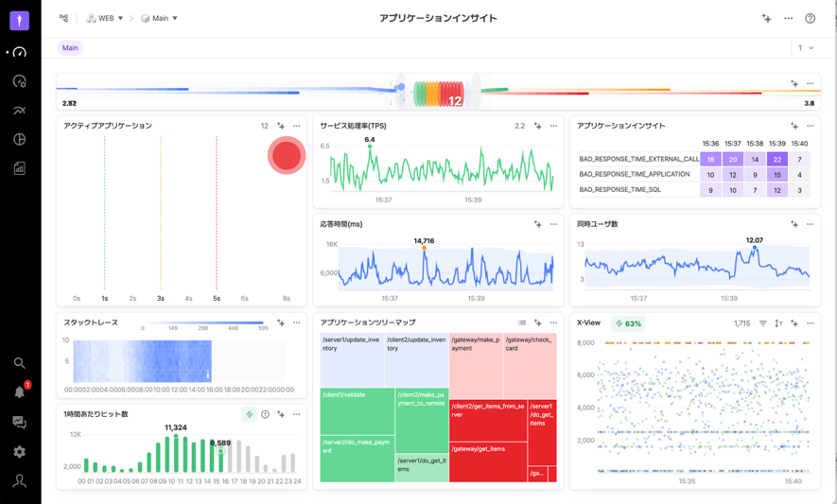Open the settings gear in sidebar
This screenshot has width=837, height=504.
click(19, 452)
